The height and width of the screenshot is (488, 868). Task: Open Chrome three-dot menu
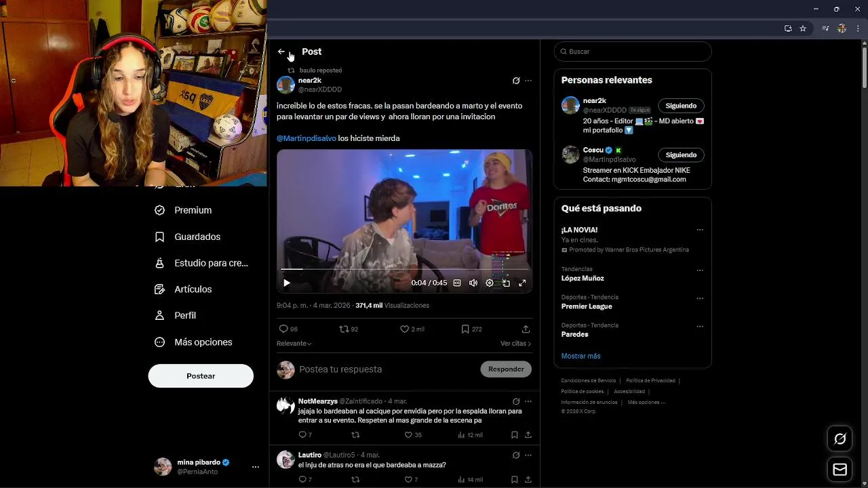(x=856, y=28)
